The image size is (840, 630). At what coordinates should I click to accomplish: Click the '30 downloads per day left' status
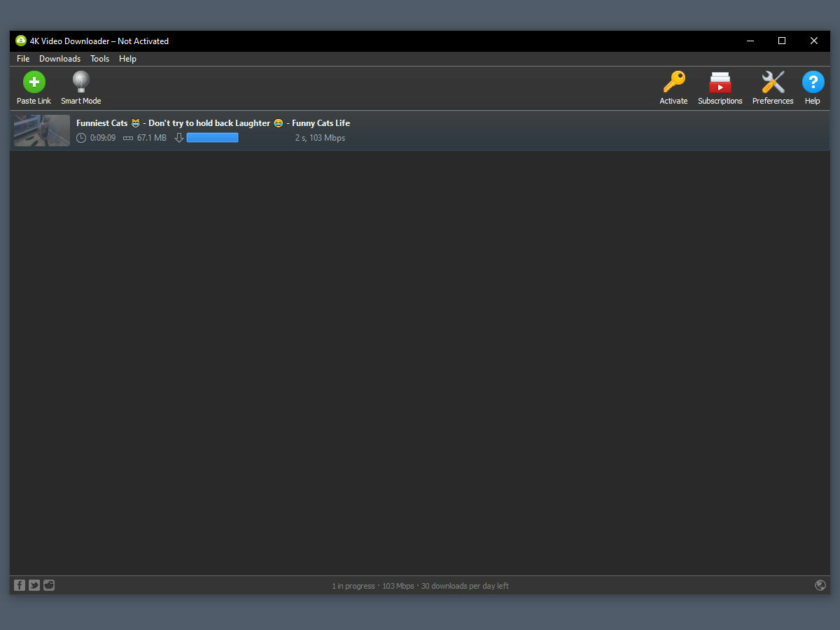click(465, 586)
